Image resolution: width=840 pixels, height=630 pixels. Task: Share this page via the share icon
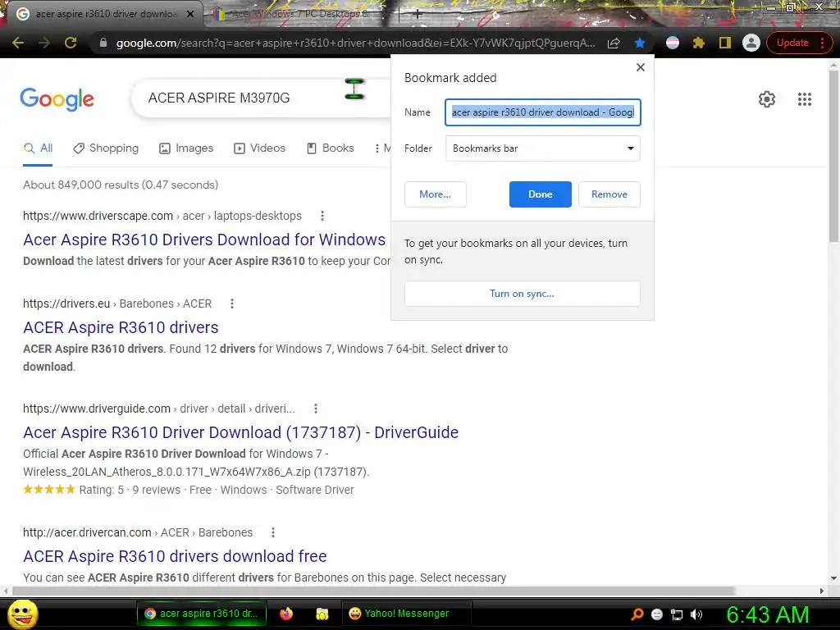[x=614, y=43]
